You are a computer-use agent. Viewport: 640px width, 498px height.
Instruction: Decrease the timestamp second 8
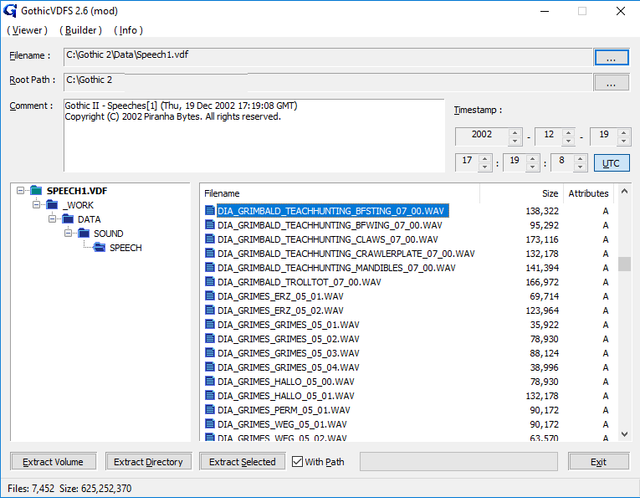[x=580, y=167]
